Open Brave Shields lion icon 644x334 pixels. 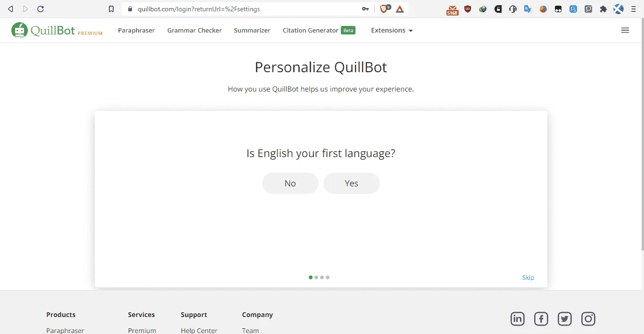pyautogui.click(x=385, y=8)
